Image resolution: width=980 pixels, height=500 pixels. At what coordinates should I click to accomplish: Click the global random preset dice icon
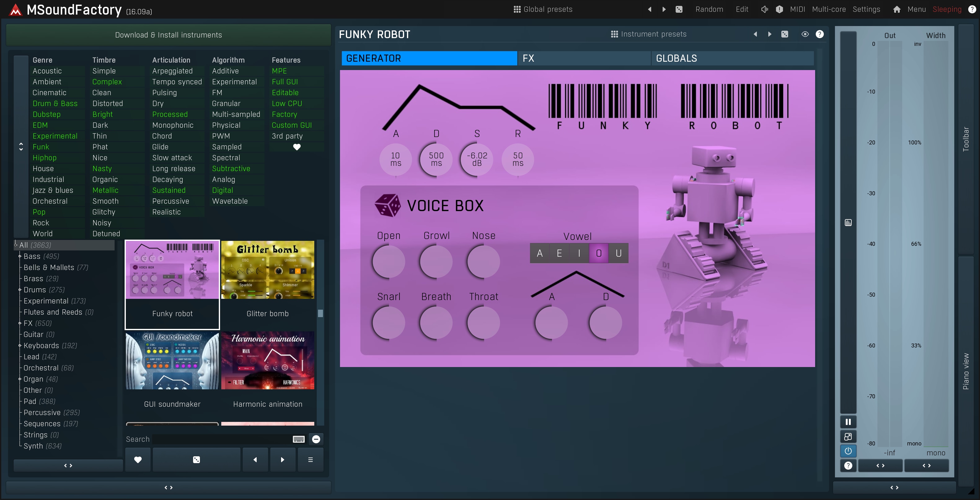(679, 9)
